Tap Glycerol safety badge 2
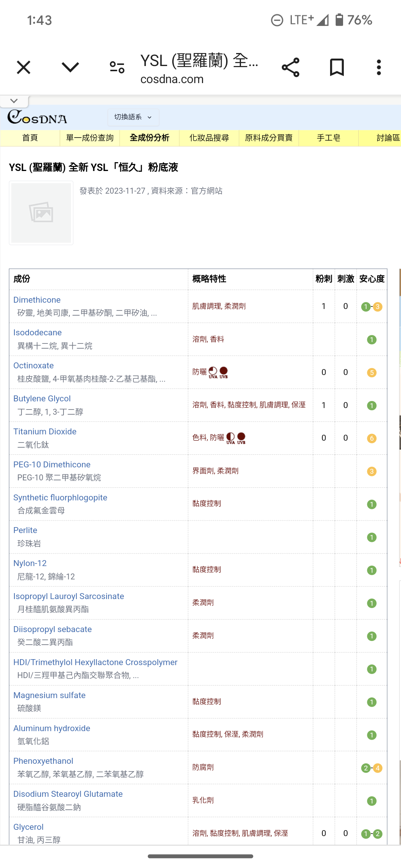Viewport: 401px width, 868px height. 378,834
